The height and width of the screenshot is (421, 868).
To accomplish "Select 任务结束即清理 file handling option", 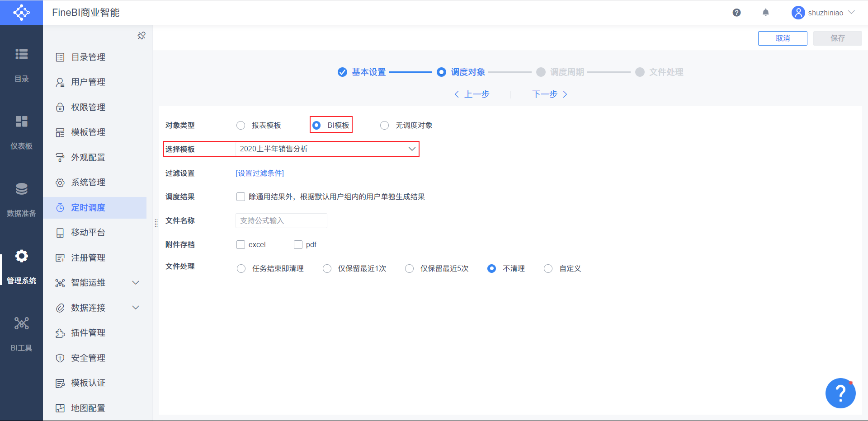I will click(x=241, y=268).
